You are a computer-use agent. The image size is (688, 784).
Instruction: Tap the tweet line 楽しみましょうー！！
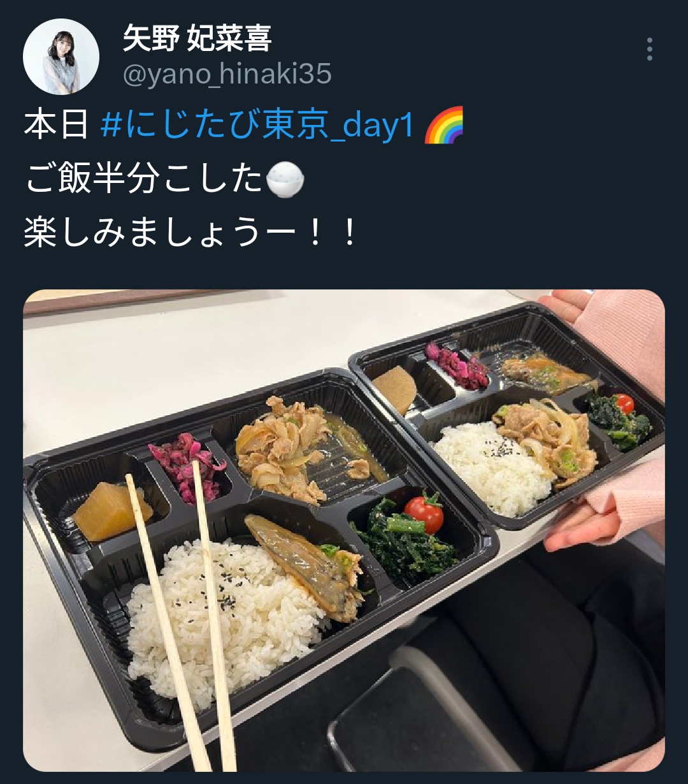pyautogui.click(x=190, y=234)
